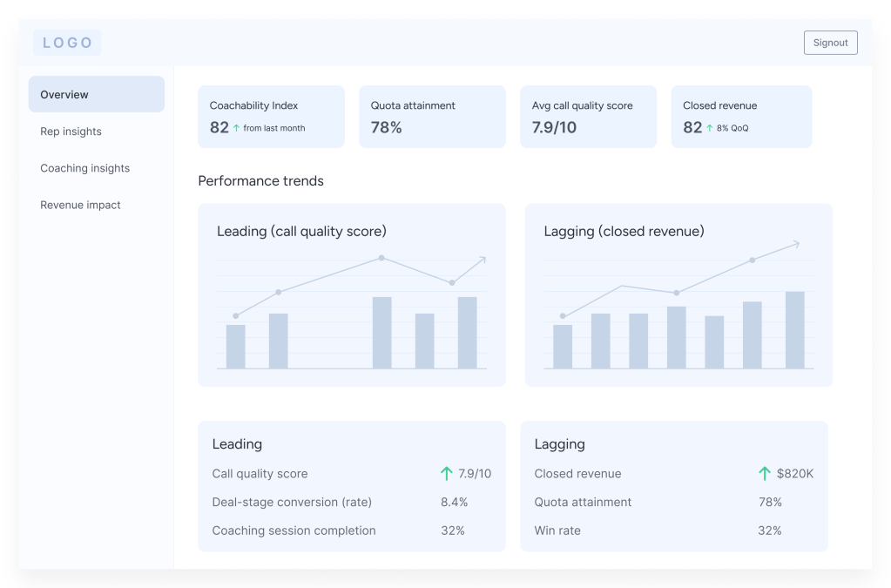Click the green arrow in Coachability Index card

[x=236, y=128]
